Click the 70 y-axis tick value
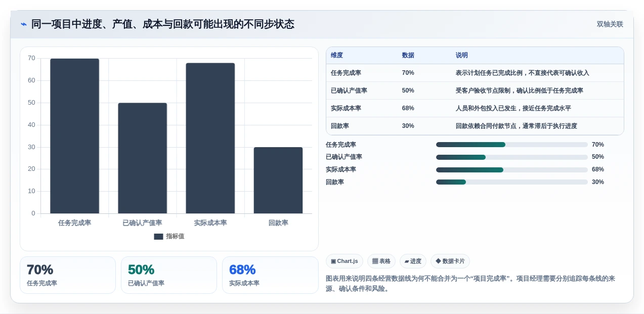This screenshot has height=314, width=644. click(31, 58)
